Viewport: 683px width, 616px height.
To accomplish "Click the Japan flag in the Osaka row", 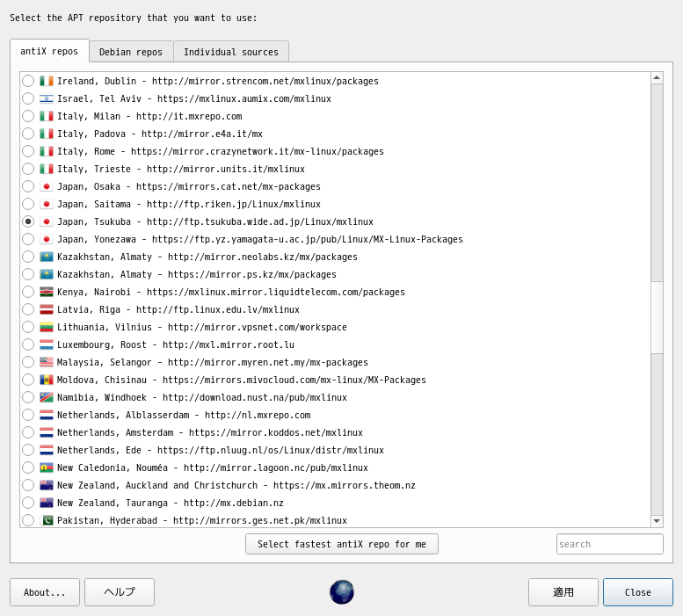I will pyautogui.click(x=47, y=186).
